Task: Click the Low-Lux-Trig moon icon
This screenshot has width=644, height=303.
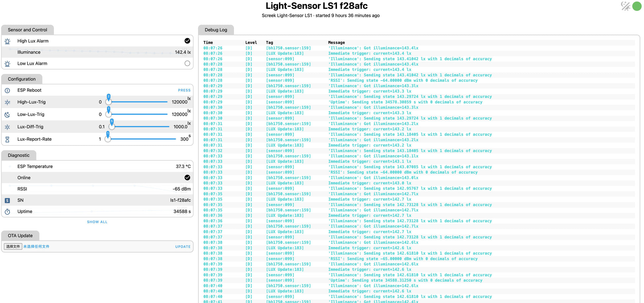Action: point(7,115)
